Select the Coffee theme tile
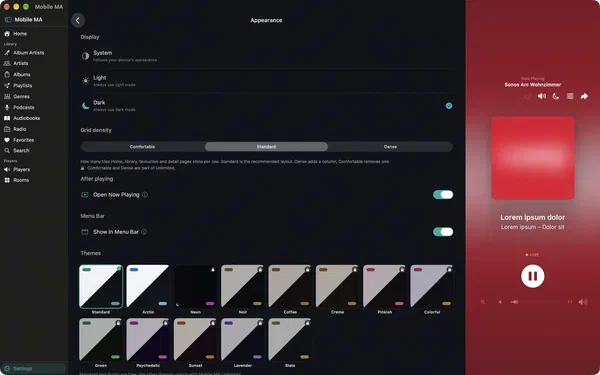 290,287
